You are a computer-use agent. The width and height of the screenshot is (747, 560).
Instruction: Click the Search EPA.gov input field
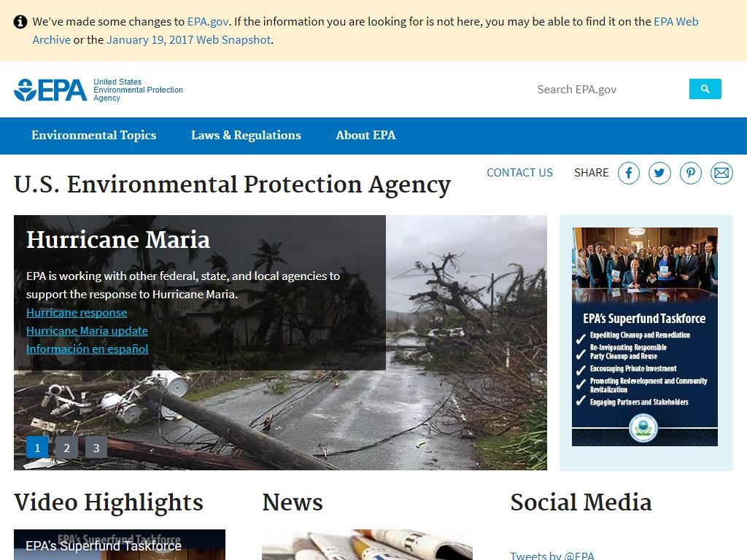click(610, 89)
